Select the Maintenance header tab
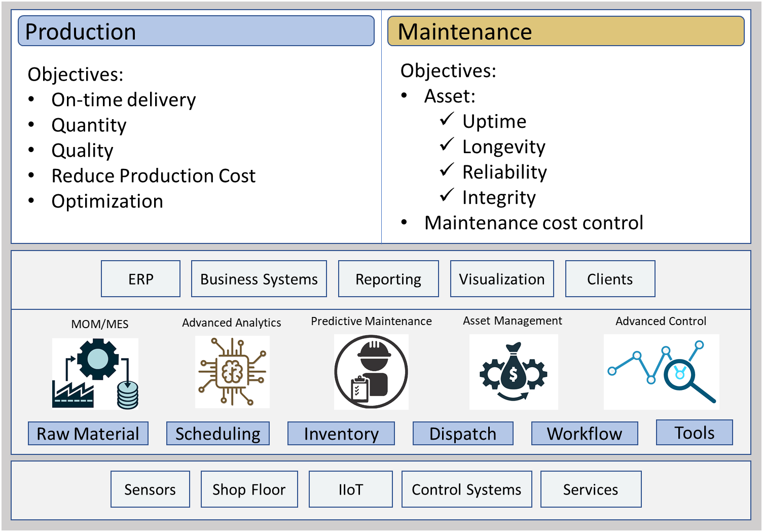Image resolution: width=763 pixels, height=532 pixels. pos(566,31)
